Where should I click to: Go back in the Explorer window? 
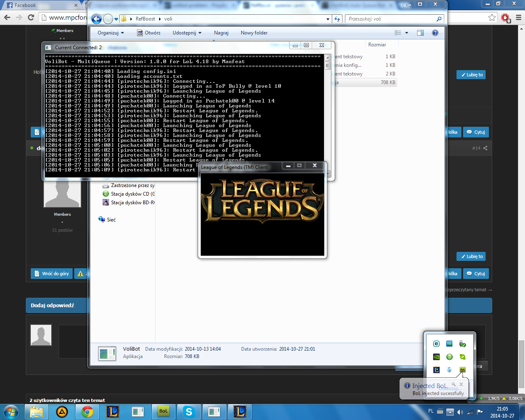[96, 19]
